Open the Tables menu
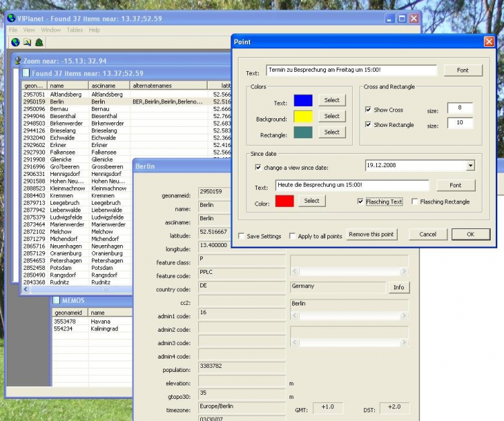 (x=75, y=30)
